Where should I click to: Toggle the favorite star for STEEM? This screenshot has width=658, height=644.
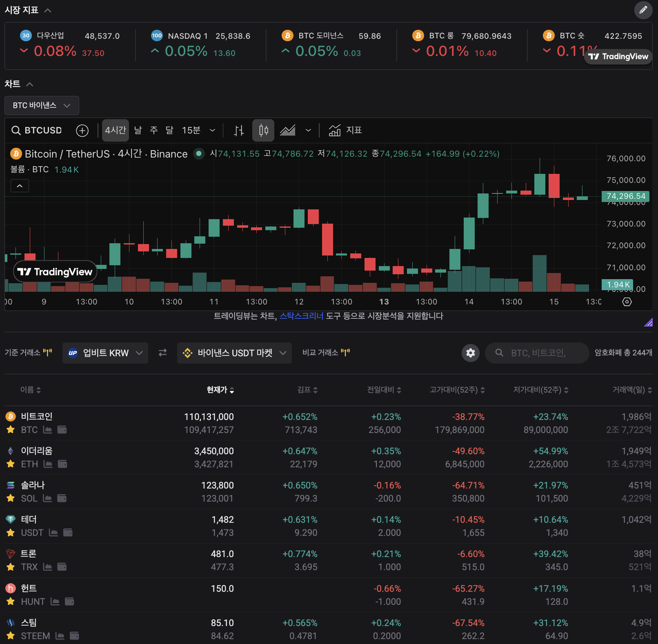(x=11, y=635)
